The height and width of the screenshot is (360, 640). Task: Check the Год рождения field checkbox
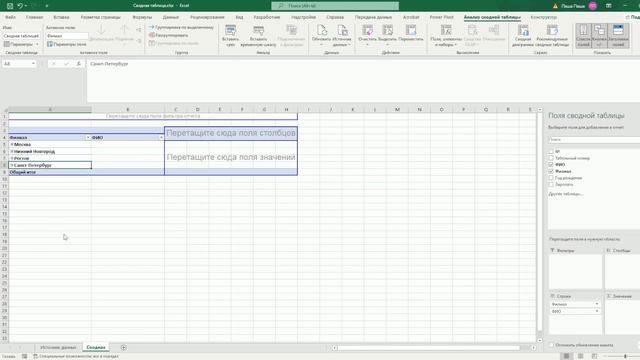tap(551, 178)
